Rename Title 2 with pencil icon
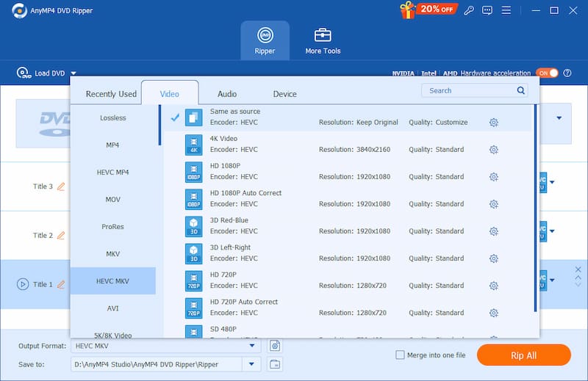Viewport: 588px width, 381px height. pos(61,235)
